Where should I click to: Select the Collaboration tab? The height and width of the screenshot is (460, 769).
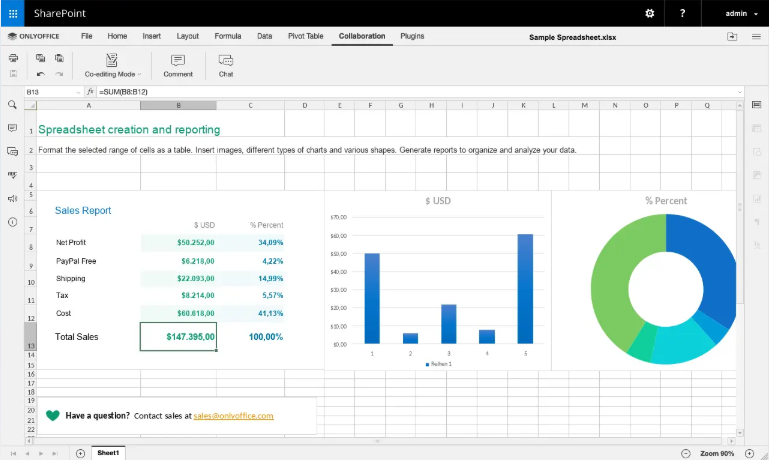(x=362, y=36)
